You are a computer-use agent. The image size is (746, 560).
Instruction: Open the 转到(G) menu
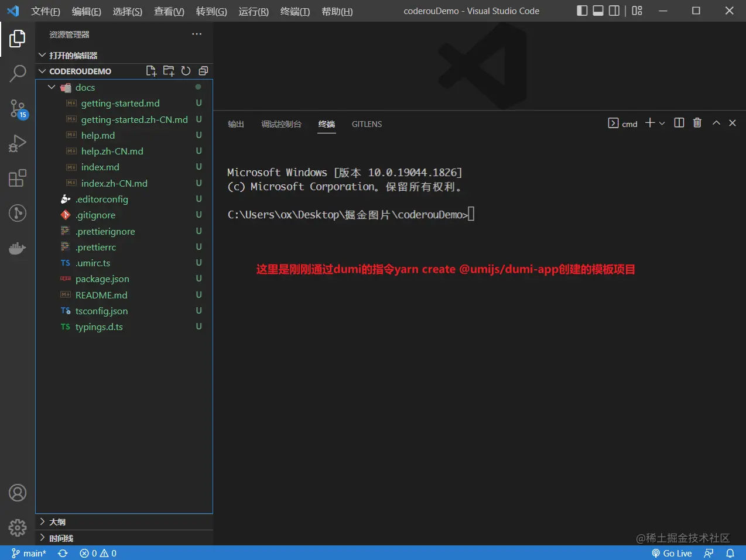[x=211, y=11]
